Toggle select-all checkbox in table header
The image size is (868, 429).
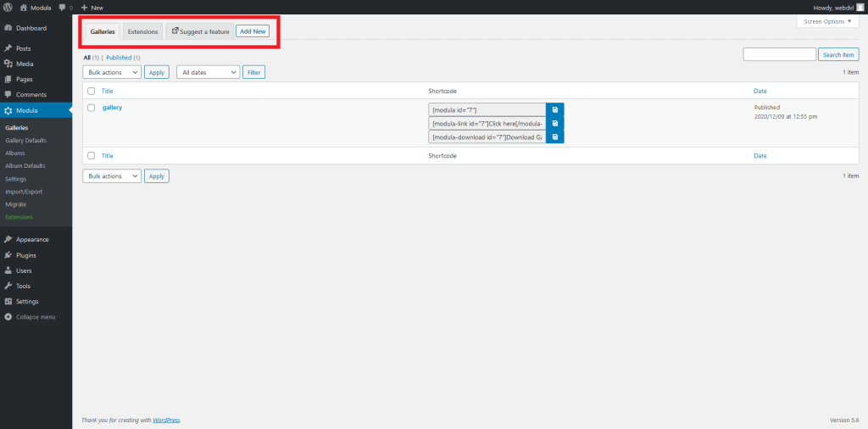91,91
